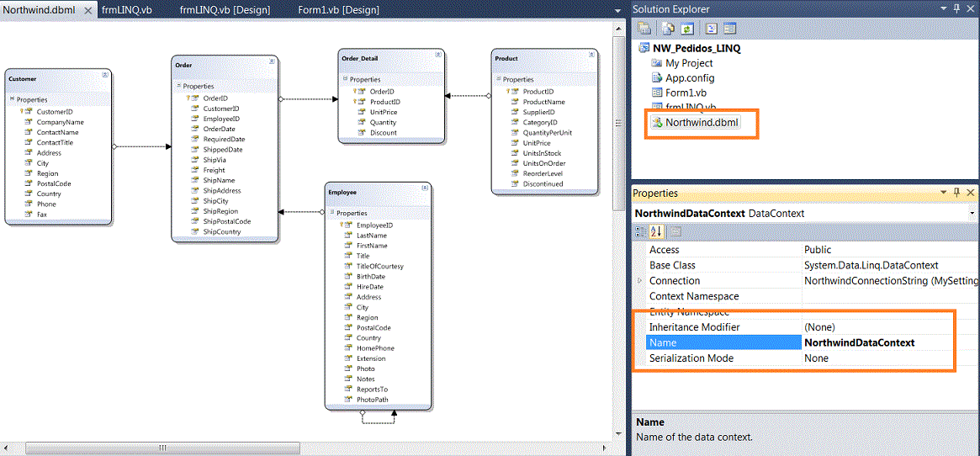
Task: Collapse the Order class shape
Action: click(272, 61)
